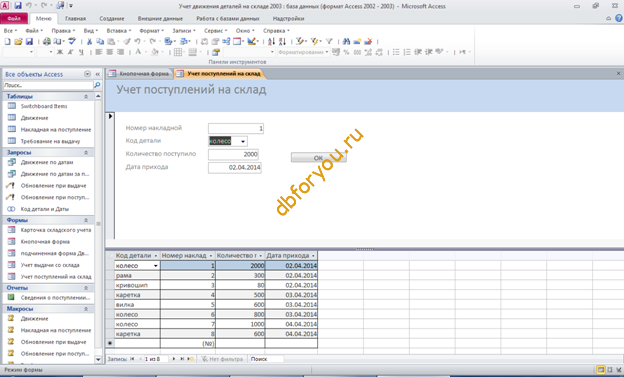The height and width of the screenshot is (377, 624).
Task: Click the Find binoculars icon
Action: click(346, 41)
